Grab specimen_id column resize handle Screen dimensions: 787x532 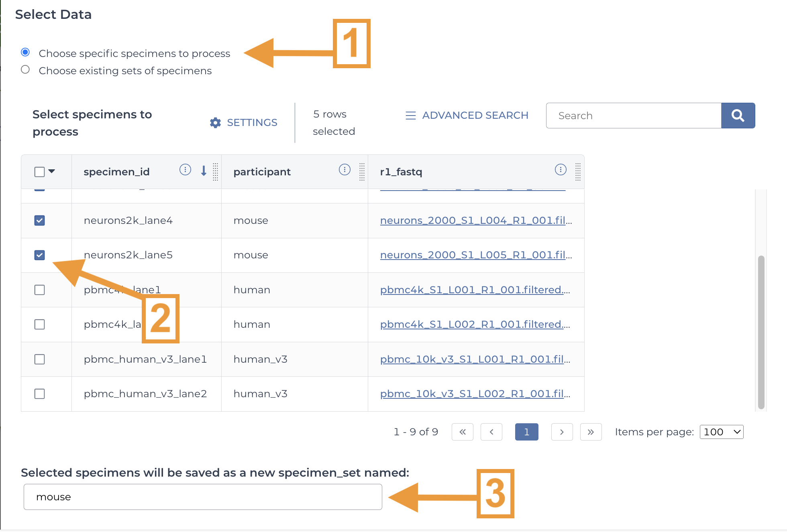click(215, 172)
